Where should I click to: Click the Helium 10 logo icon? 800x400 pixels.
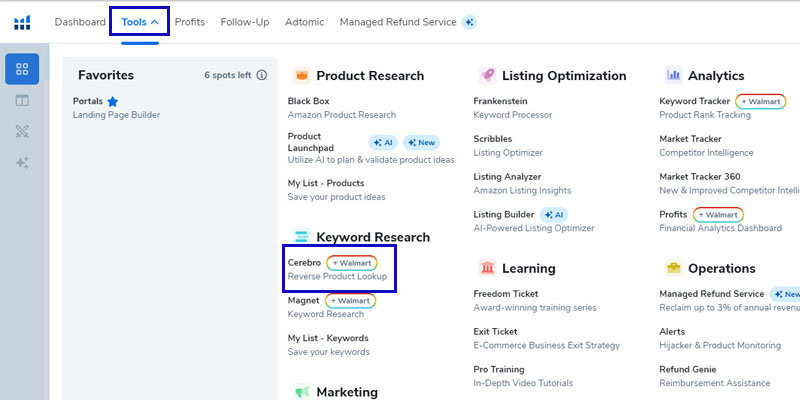pyautogui.click(x=22, y=22)
